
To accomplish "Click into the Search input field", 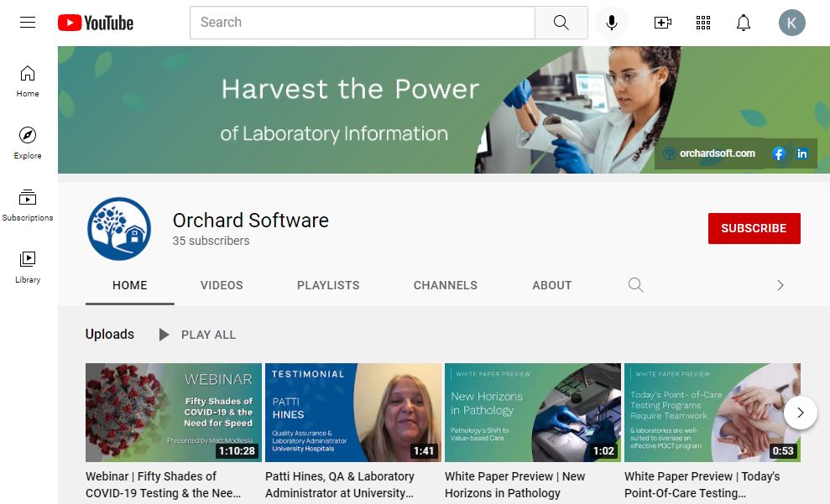I will coord(363,22).
